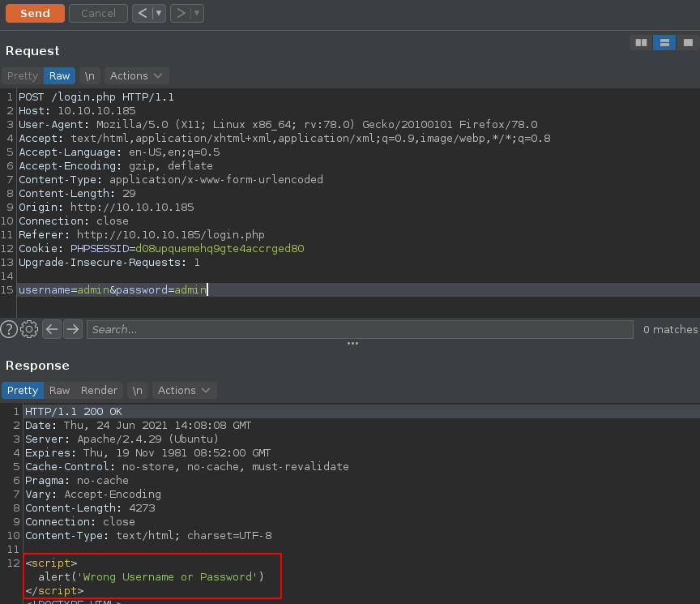Focus the Request search input field

click(x=360, y=329)
